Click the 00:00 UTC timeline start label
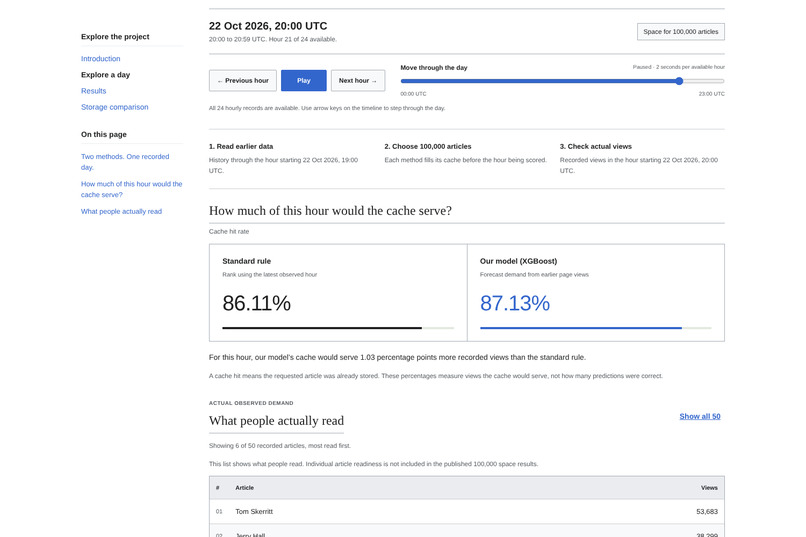This screenshot has height=537, width=806. pyautogui.click(x=413, y=94)
